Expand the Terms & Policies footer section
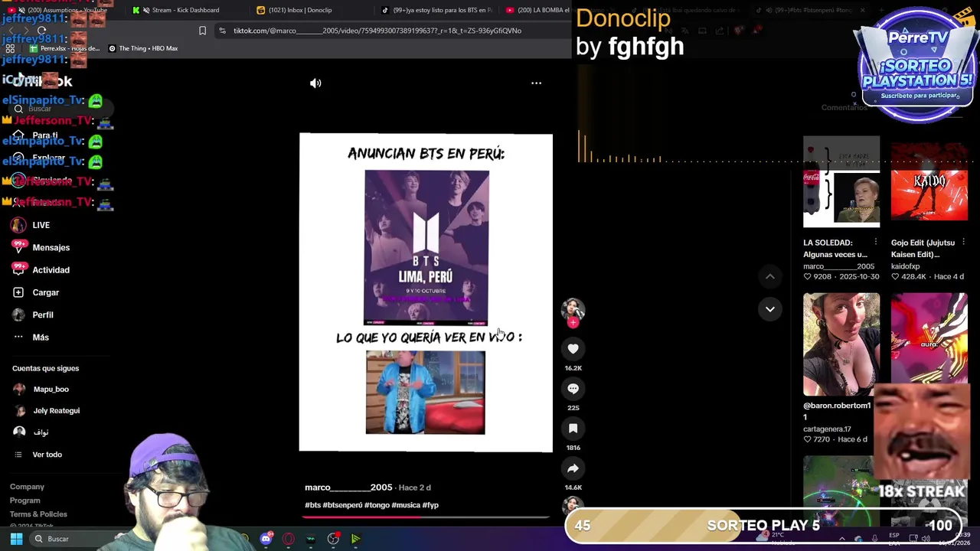This screenshot has height=551, width=980. (x=38, y=514)
